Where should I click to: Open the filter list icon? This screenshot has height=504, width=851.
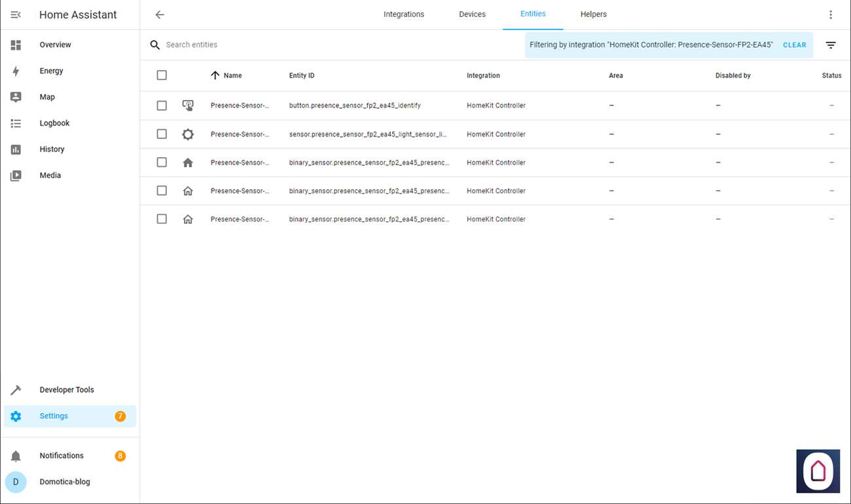831,45
